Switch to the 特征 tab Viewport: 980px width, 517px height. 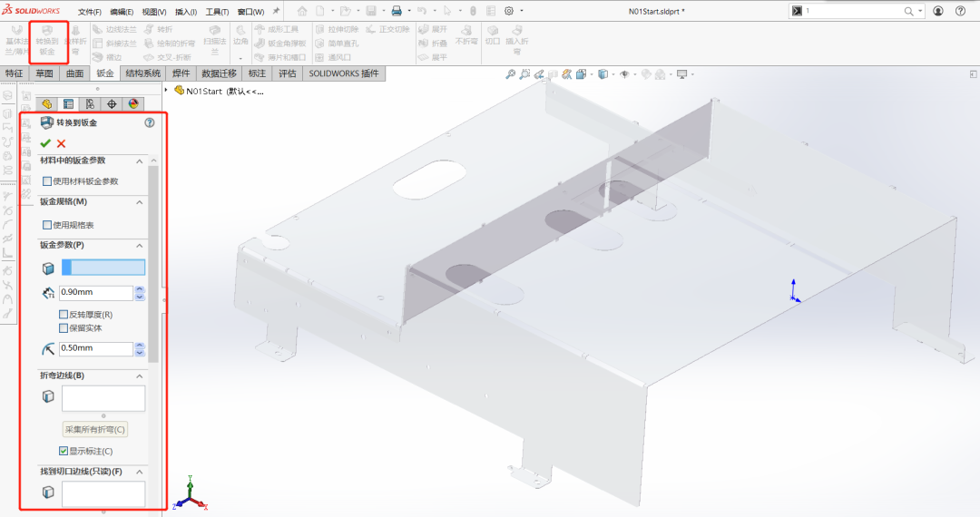pos(15,73)
